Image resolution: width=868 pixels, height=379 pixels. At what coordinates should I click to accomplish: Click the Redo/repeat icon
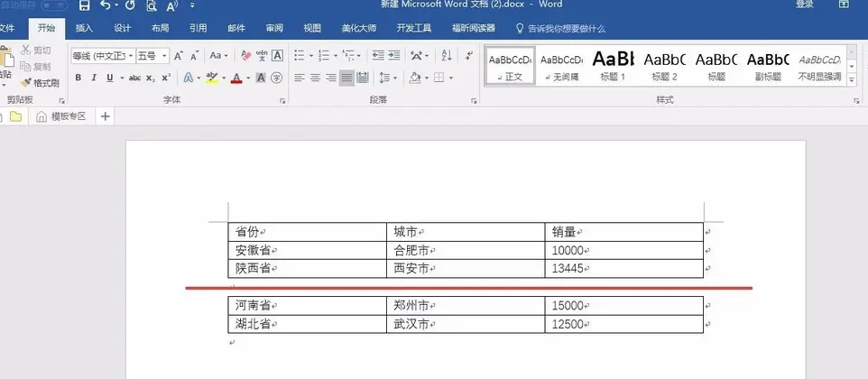pyautogui.click(x=130, y=5)
